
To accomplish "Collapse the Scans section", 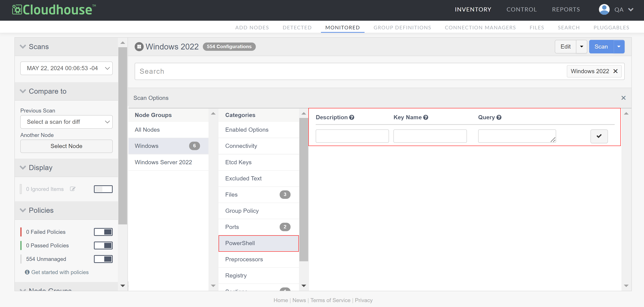I will 23,47.
